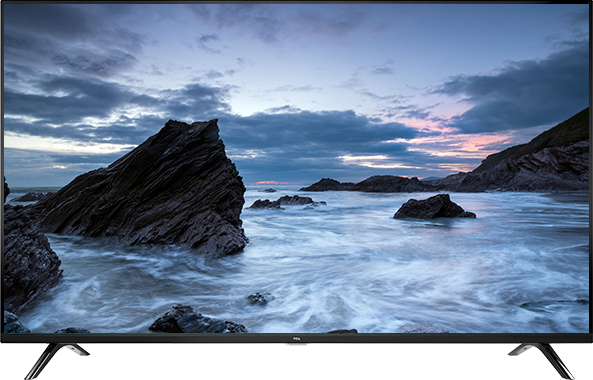Click the TCL logo on the bottom bezel
Image resolution: width=593 pixels, height=380 pixels.
tap(296, 339)
